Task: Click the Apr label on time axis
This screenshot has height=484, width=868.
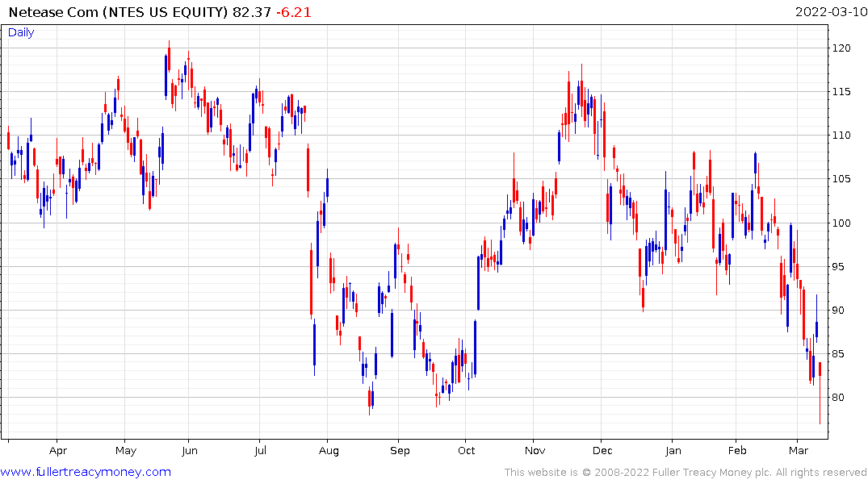Action: [58, 451]
